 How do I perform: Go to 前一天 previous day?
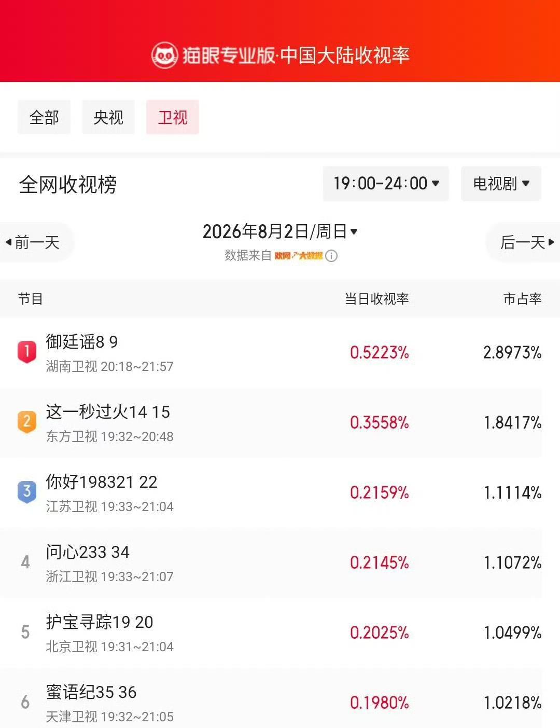(36, 242)
